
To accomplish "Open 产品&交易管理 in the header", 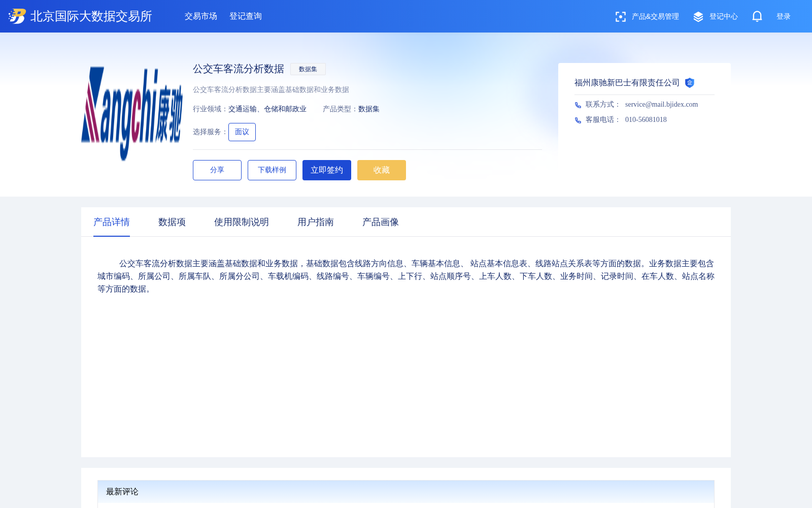I will [x=655, y=17].
